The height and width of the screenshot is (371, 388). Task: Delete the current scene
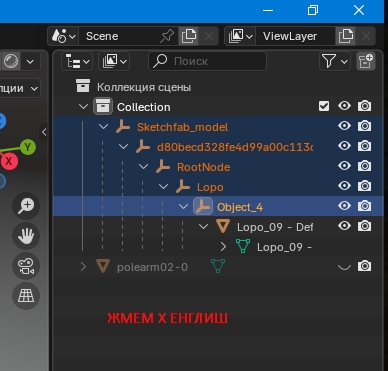pyautogui.click(x=209, y=36)
